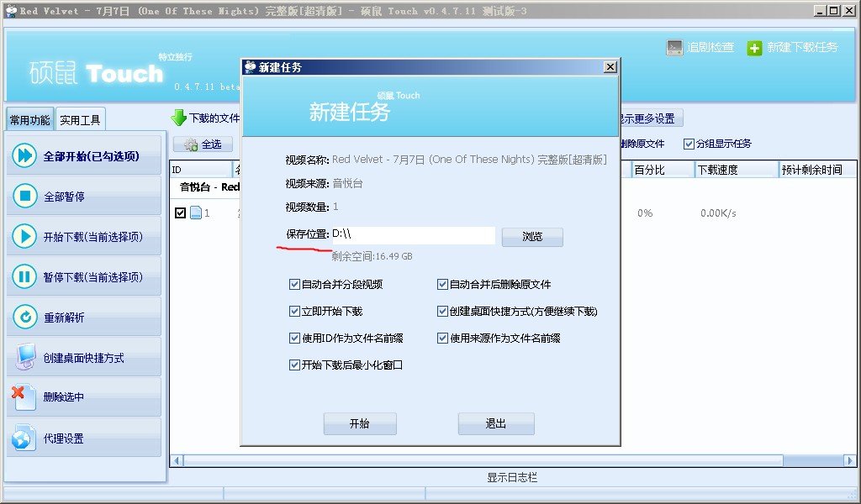Click the 全部暂停 pause-all icon

click(x=24, y=195)
